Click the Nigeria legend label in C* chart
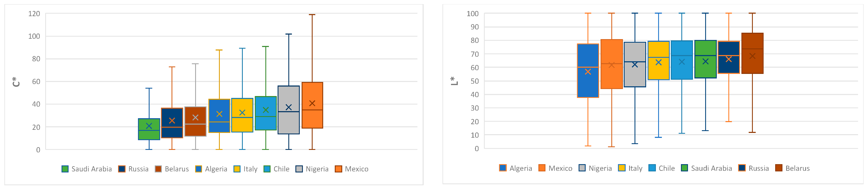 click(x=317, y=169)
